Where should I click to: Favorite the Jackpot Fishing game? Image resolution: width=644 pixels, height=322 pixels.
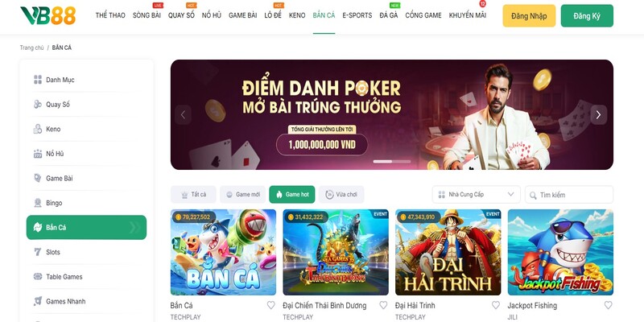609,305
